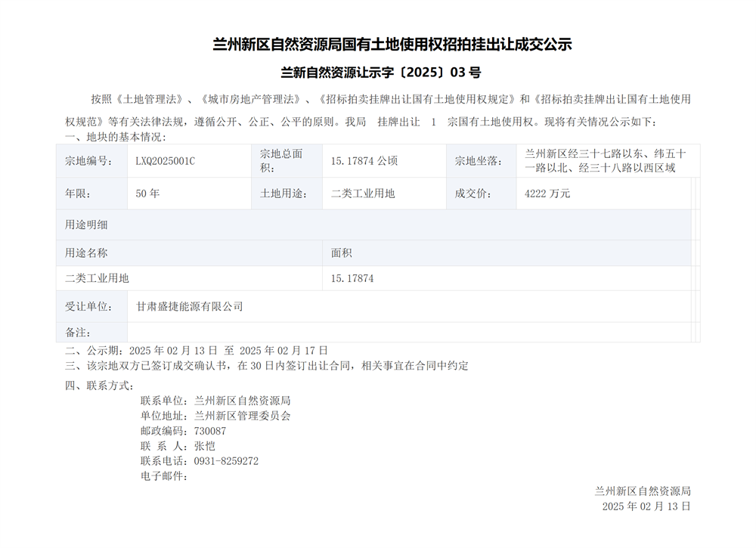This screenshot has height=548, width=756.
Task: Click the 备注 label cell
Action: (91, 333)
